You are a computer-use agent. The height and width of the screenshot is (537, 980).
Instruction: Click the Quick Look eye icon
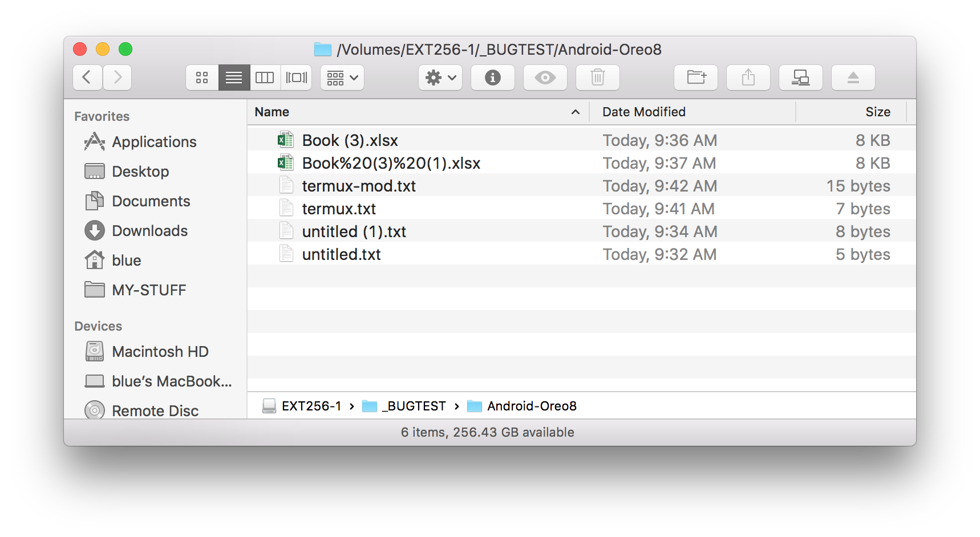click(545, 78)
